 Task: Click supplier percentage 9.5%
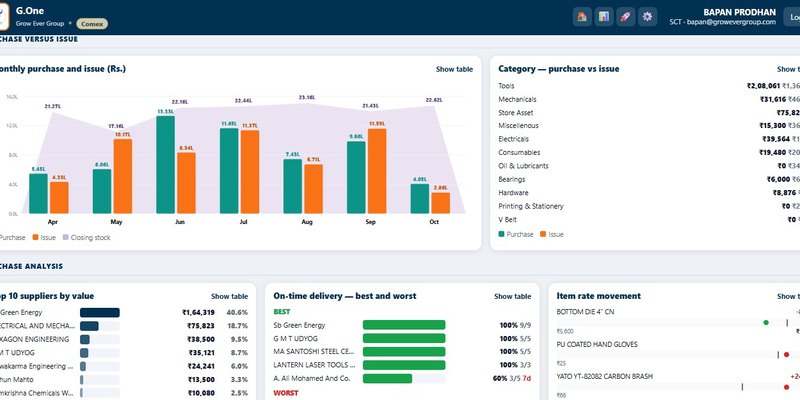click(x=239, y=339)
